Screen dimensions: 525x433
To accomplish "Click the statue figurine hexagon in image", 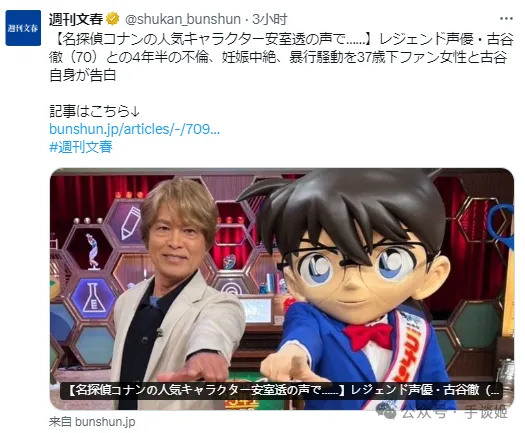I will 90,249.
